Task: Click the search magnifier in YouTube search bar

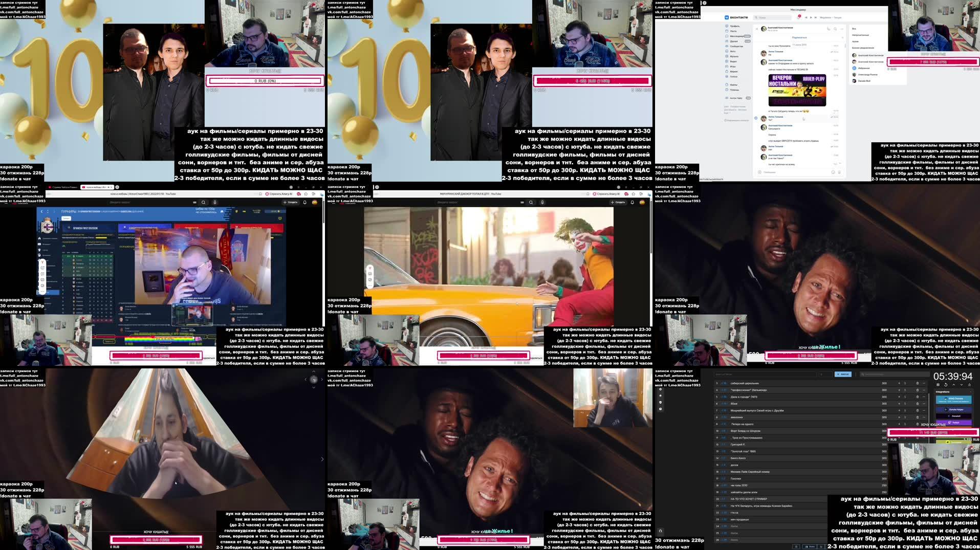Action: click(x=531, y=202)
